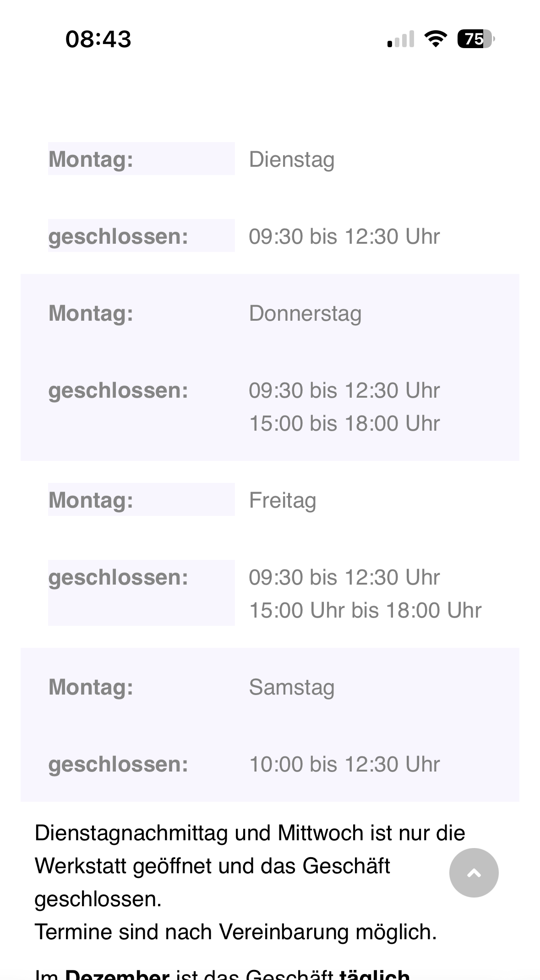Tap the Termine sind nach Vereinbarung möglich sentence
This screenshot has width=540, height=980.
pos(235,932)
